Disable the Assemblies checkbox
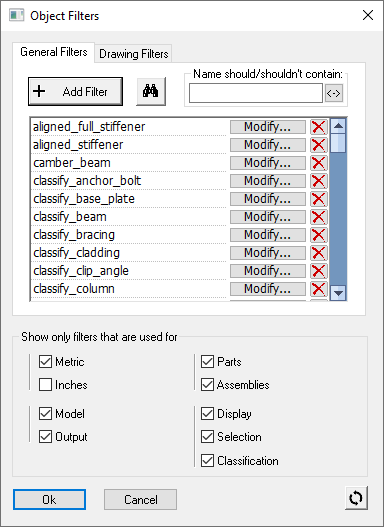 coord(207,384)
